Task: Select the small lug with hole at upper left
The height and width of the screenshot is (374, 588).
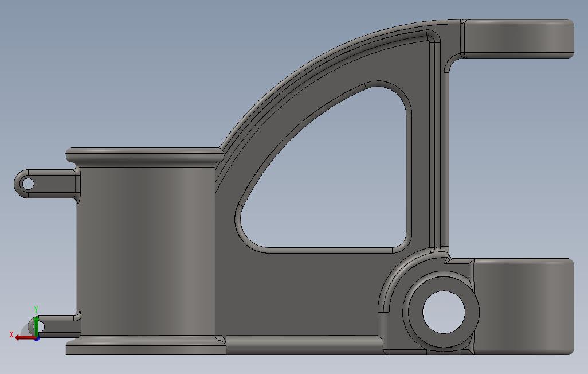Action: pyautogui.click(x=46, y=184)
